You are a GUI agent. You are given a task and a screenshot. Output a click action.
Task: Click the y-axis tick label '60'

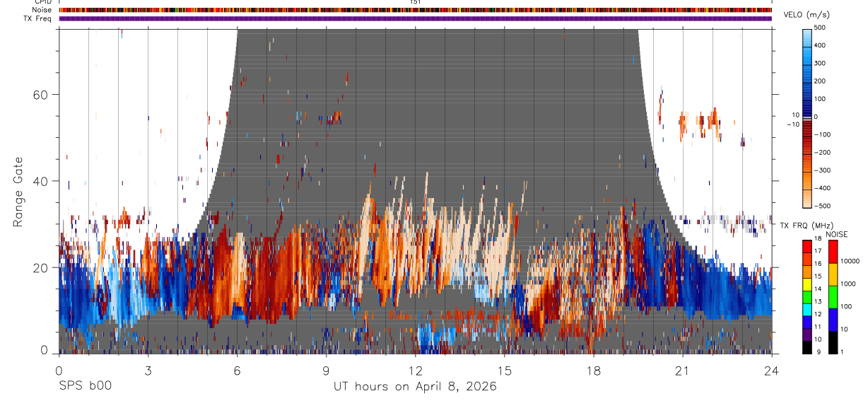pyautogui.click(x=40, y=94)
